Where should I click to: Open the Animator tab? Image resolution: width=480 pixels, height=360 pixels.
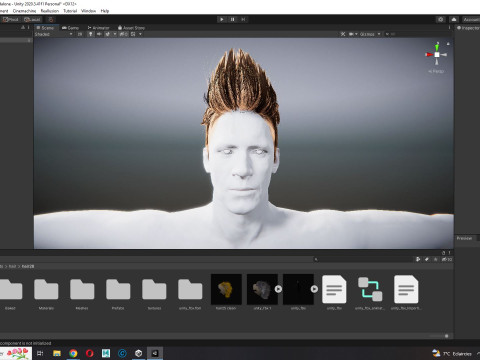point(98,28)
